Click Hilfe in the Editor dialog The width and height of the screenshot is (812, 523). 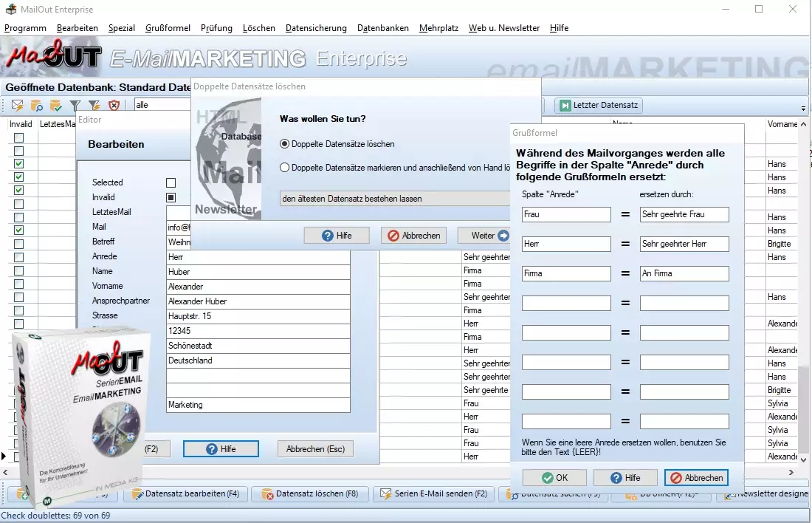point(221,449)
